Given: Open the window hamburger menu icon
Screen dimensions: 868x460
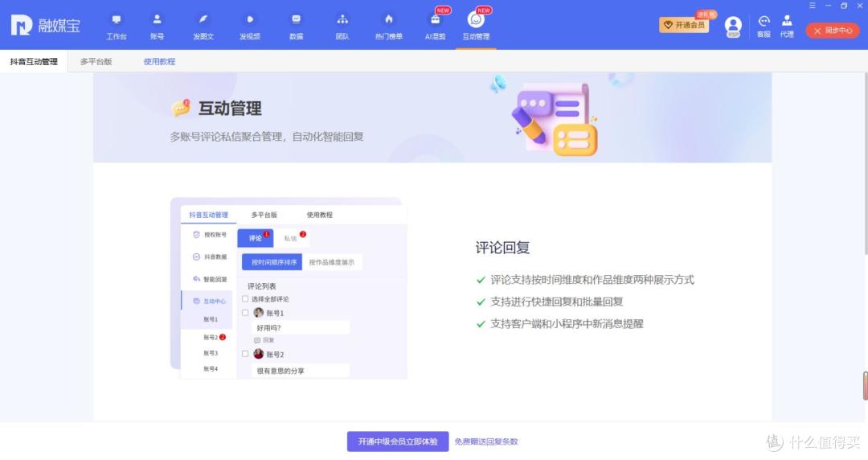Looking at the screenshot, I should pos(812,6).
